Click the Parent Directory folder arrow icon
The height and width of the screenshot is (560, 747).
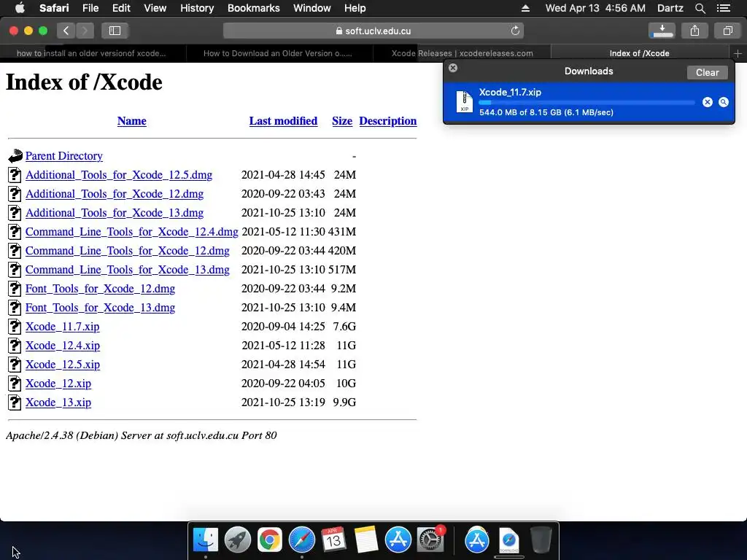click(x=15, y=156)
